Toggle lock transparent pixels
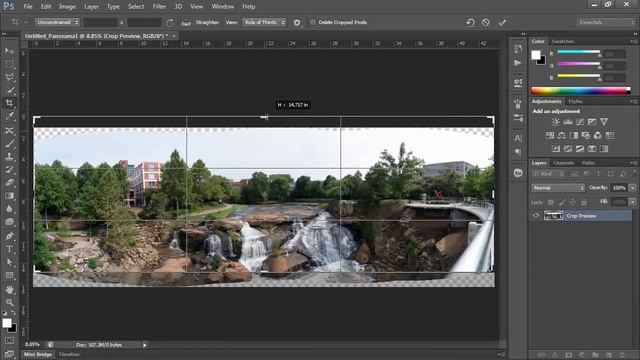Viewport: 640px width, 360px height. [x=551, y=202]
